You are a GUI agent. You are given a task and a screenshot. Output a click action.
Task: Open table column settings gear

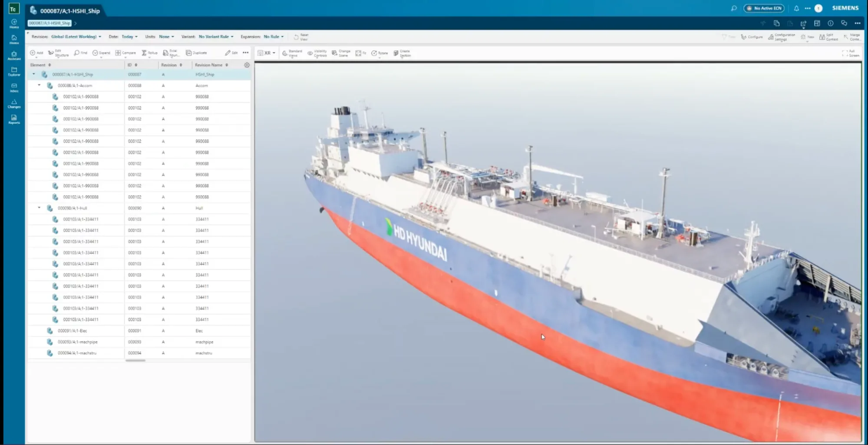pos(247,65)
